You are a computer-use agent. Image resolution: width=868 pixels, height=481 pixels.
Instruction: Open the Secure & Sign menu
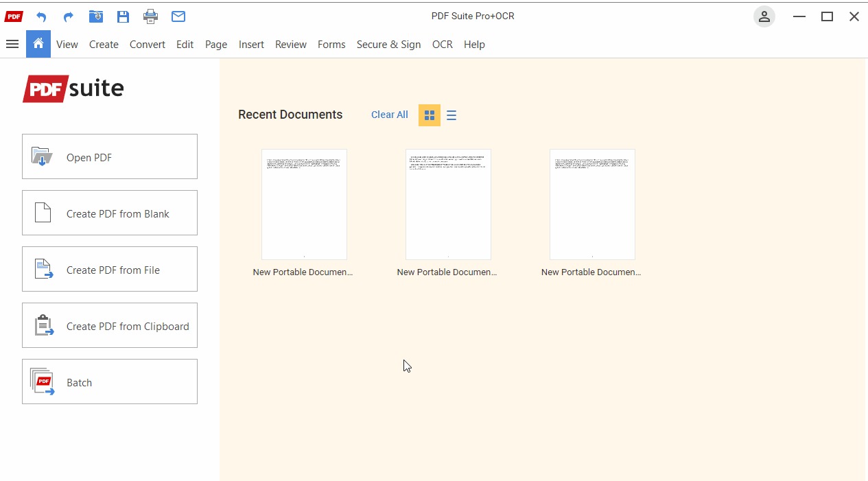[388, 45]
